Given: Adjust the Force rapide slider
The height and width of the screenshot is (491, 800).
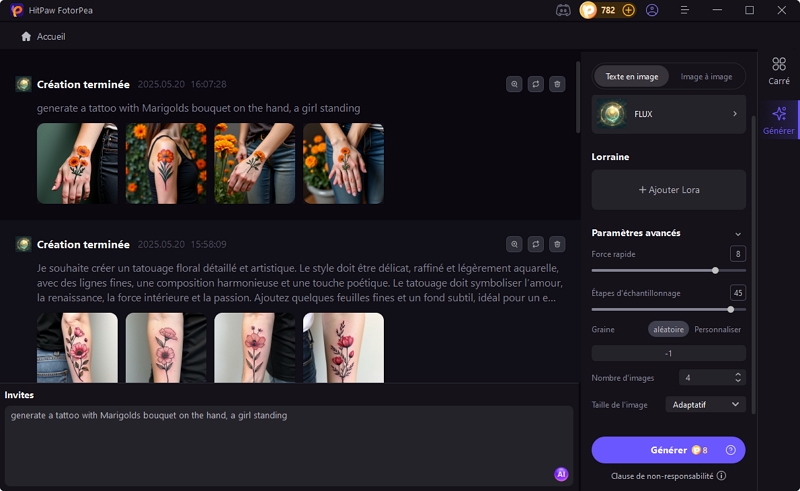Looking at the screenshot, I should click(668, 271).
